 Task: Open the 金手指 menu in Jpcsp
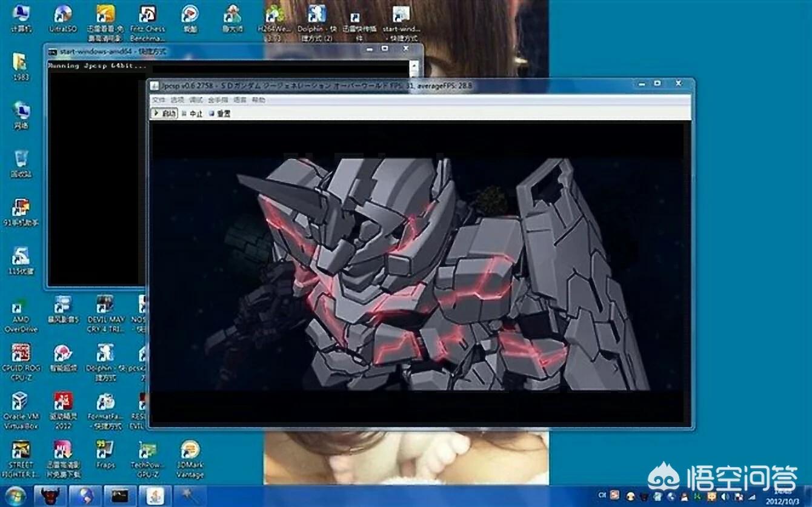[x=218, y=99]
